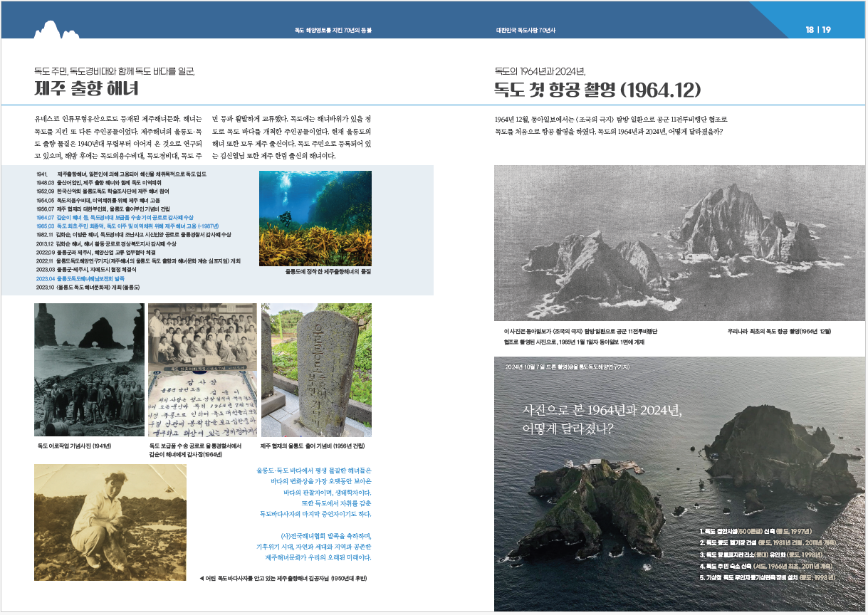Click overlay text '사진으로 본 1964년과 2024년,'
The image size is (868, 615).
pyautogui.click(x=602, y=411)
